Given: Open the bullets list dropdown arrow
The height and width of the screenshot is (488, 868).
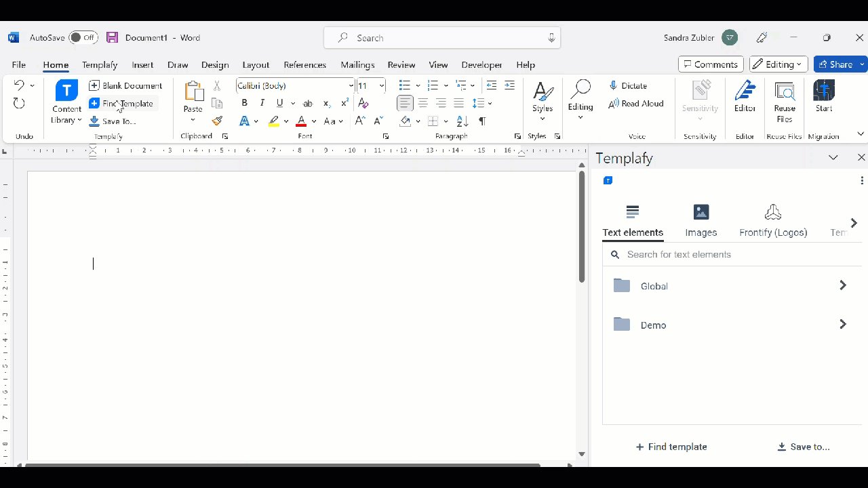Looking at the screenshot, I should pos(418,85).
